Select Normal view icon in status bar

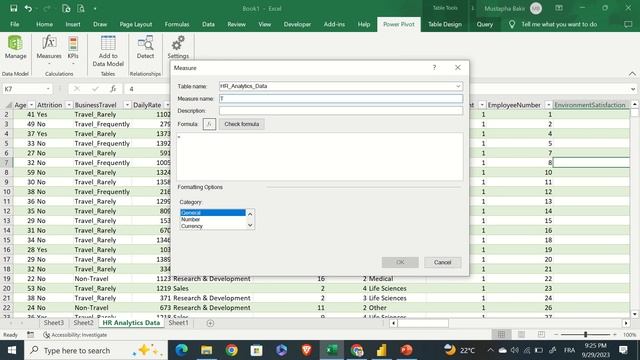[501, 335]
